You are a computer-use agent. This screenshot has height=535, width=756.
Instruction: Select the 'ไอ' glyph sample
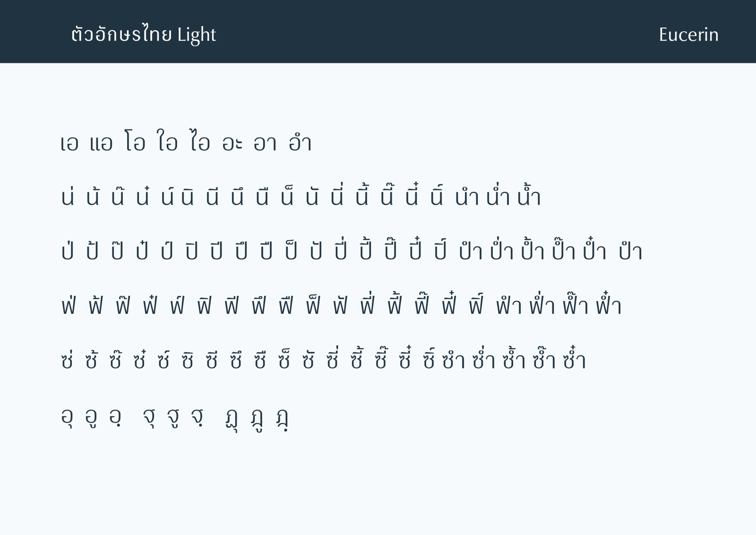point(200,141)
